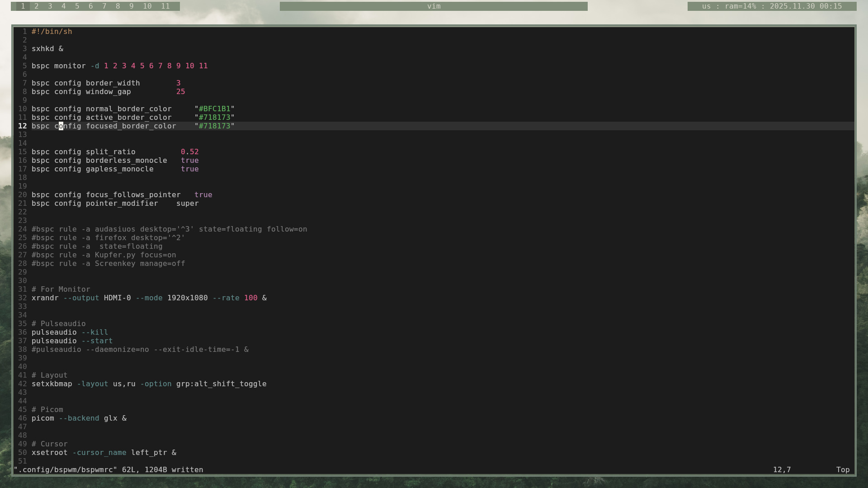
Task: Open workspace 11 in top bar
Action: [x=165, y=6]
